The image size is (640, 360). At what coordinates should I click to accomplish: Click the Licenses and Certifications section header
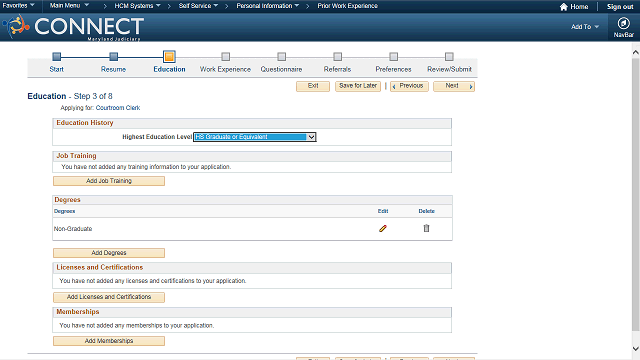pyautogui.click(x=100, y=267)
